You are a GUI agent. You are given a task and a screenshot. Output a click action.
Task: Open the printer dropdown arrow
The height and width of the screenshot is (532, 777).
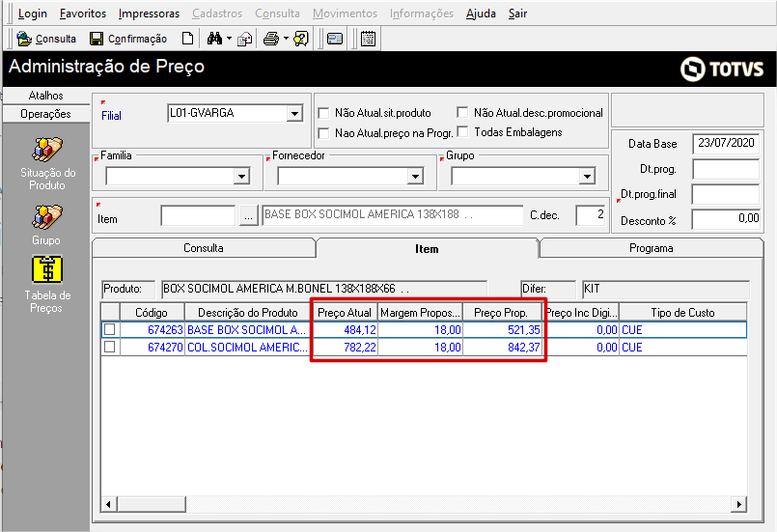tap(286, 39)
